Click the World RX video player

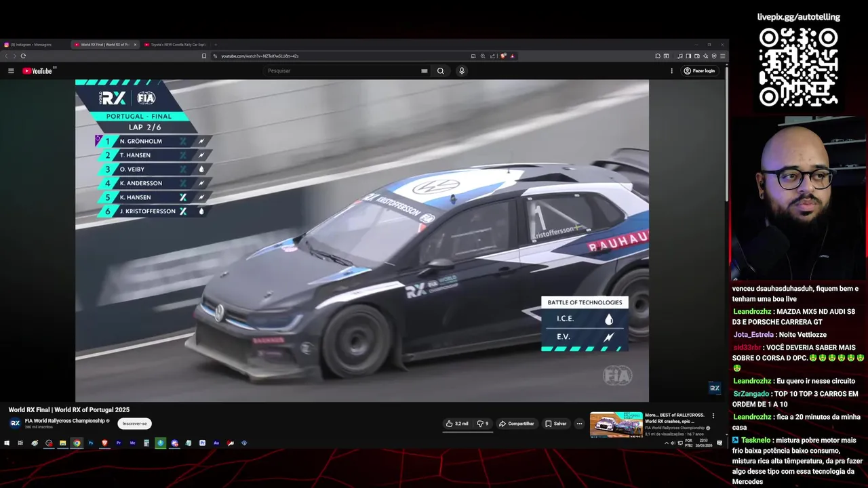point(362,241)
